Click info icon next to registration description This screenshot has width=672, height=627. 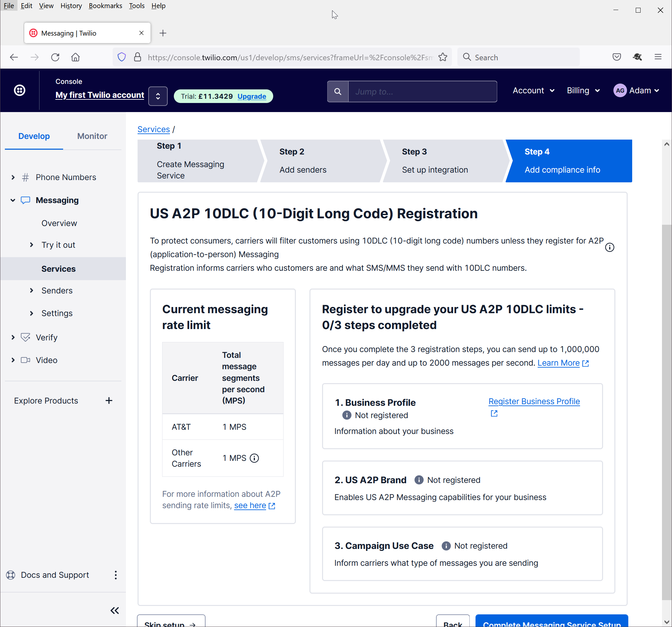(610, 247)
